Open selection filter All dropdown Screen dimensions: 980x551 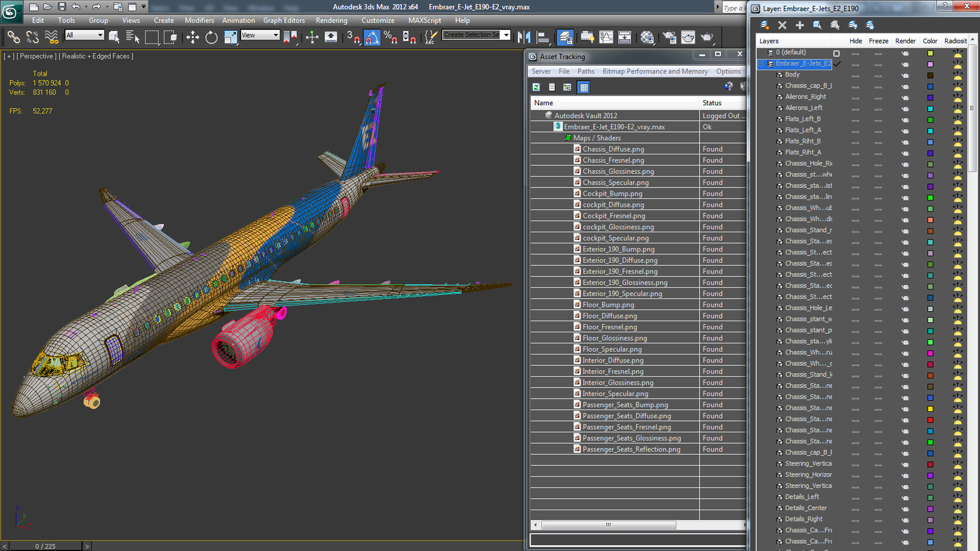84,35
